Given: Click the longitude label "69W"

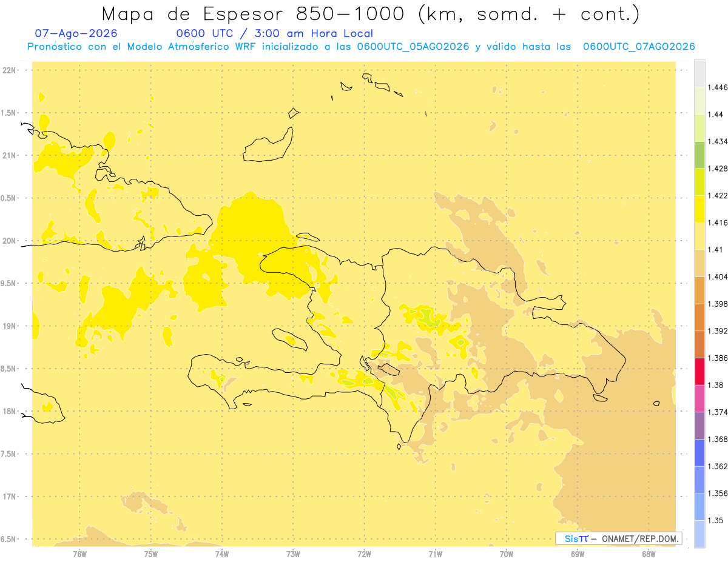Looking at the screenshot, I should pos(578,554).
